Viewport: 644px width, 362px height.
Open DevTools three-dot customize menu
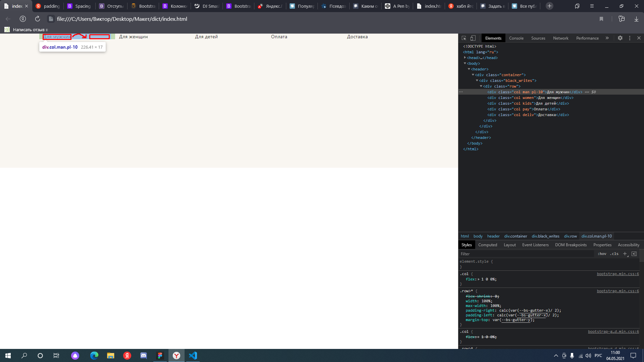(630, 38)
